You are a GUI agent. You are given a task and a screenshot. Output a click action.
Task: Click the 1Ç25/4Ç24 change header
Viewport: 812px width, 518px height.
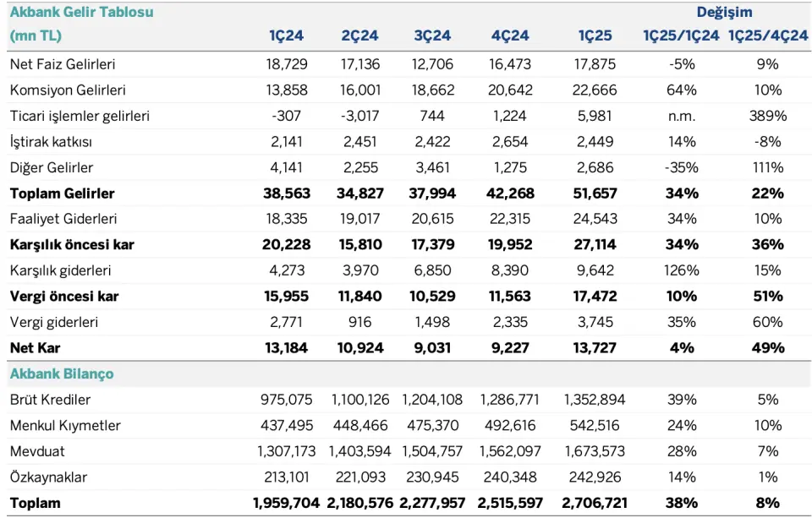click(x=767, y=35)
